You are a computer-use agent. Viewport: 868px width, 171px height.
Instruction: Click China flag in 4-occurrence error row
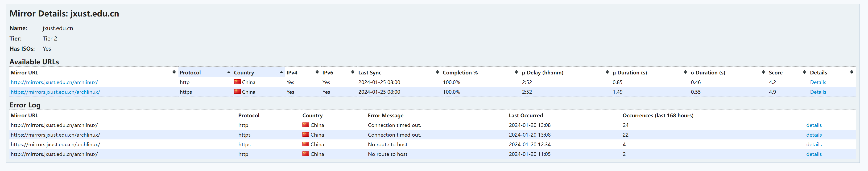click(x=306, y=144)
